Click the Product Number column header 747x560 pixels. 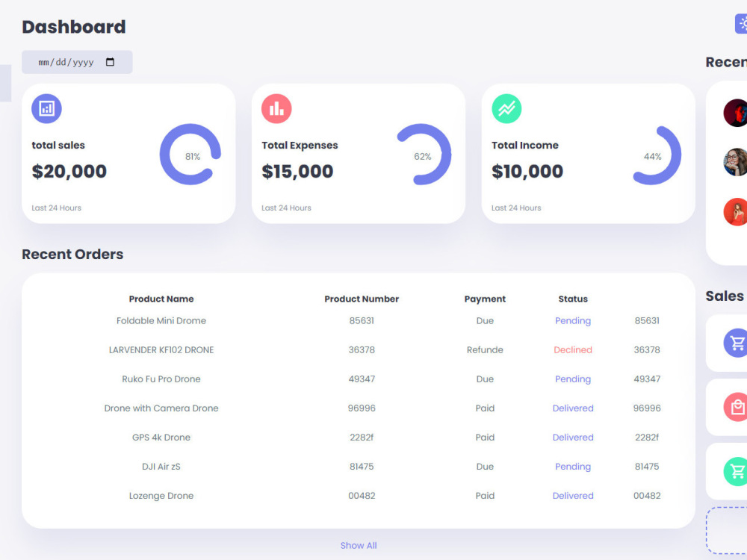pyautogui.click(x=362, y=299)
